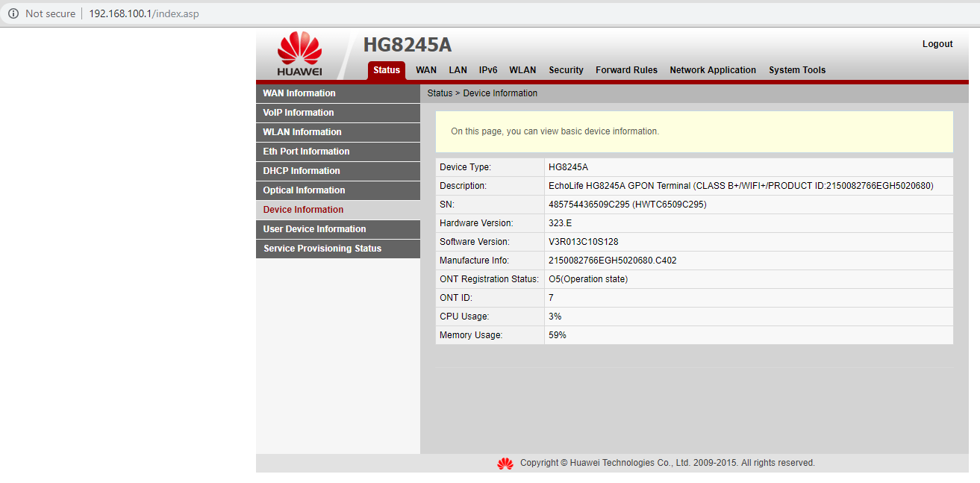Image resolution: width=980 pixels, height=483 pixels.
Task: Click the O5(Operation state) value
Action: pyautogui.click(x=588, y=279)
